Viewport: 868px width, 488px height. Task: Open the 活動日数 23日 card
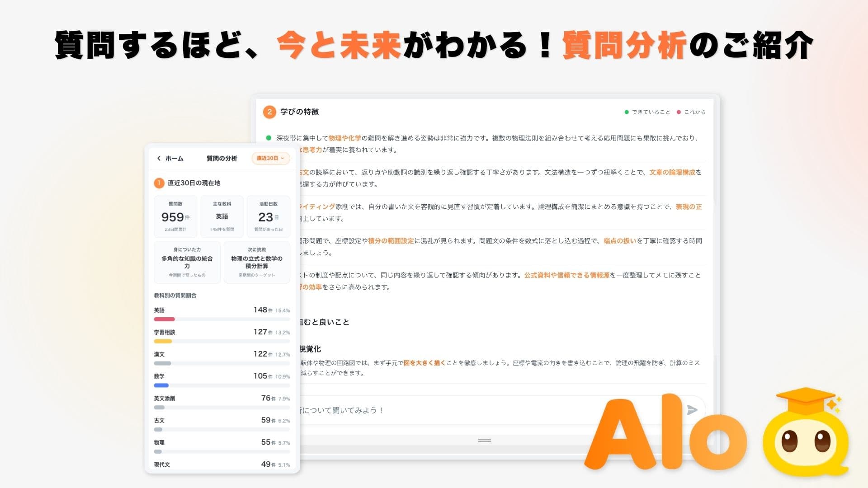268,216
